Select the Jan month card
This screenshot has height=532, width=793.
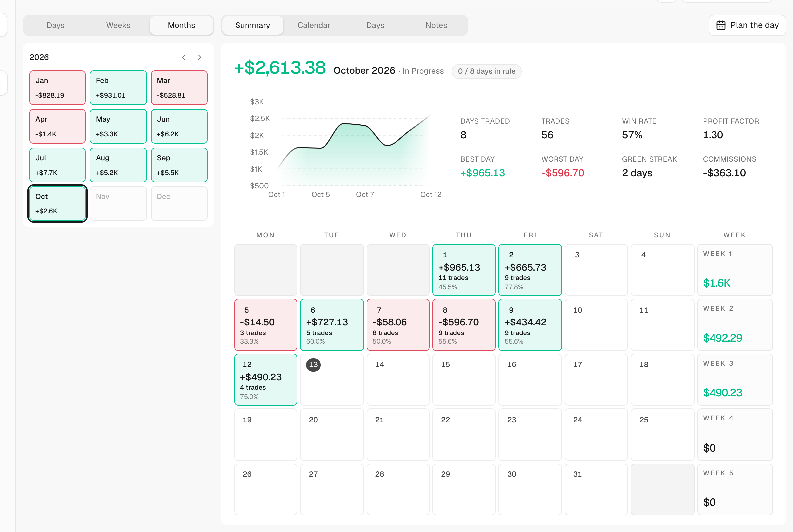57,88
